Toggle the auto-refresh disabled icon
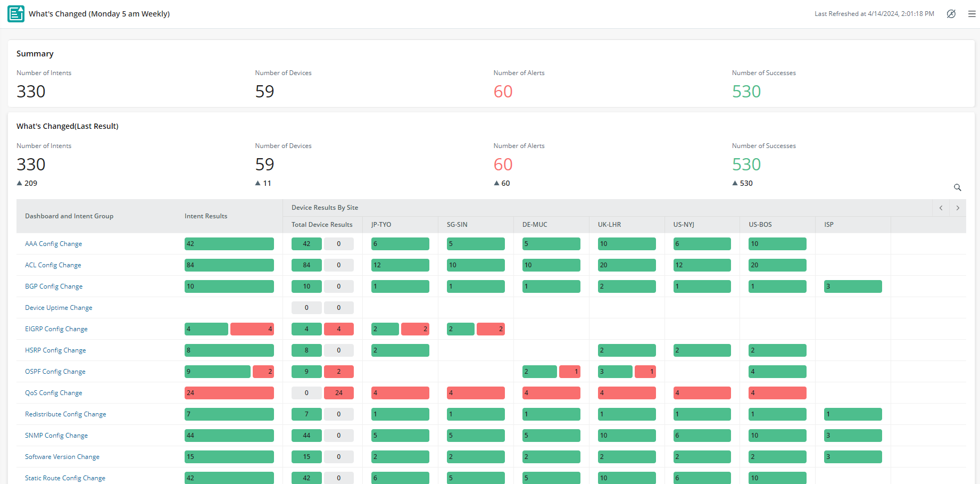This screenshot has width=980, height=484. (951, 14)
